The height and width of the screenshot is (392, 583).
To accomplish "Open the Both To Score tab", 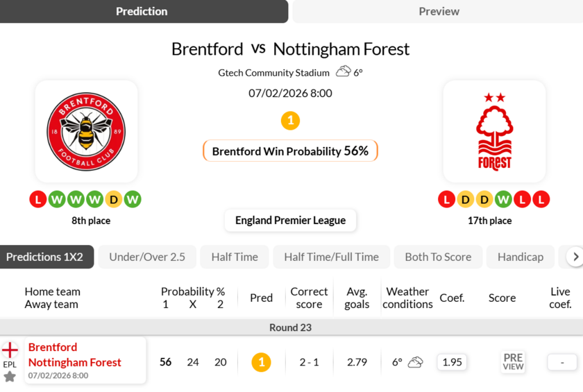I will point(438,257).
